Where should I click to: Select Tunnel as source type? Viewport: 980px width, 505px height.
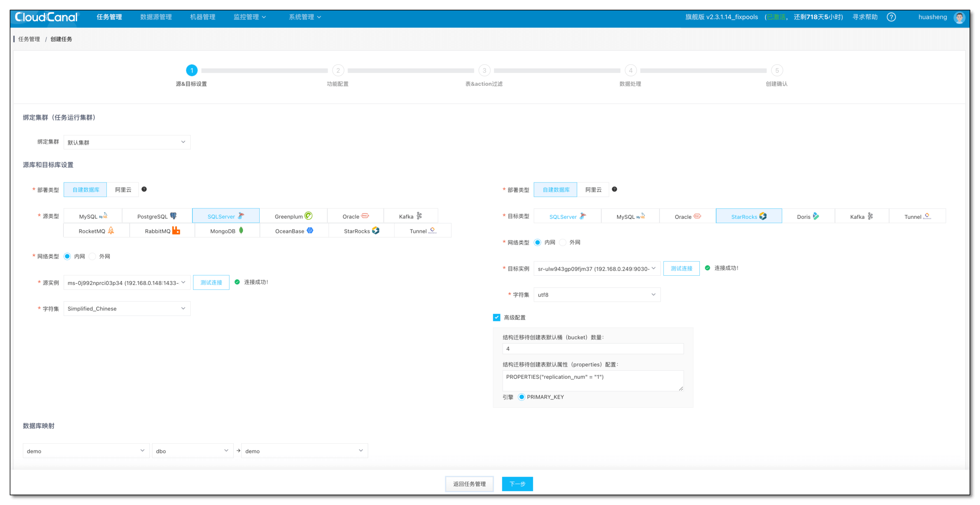click(423, 231)
